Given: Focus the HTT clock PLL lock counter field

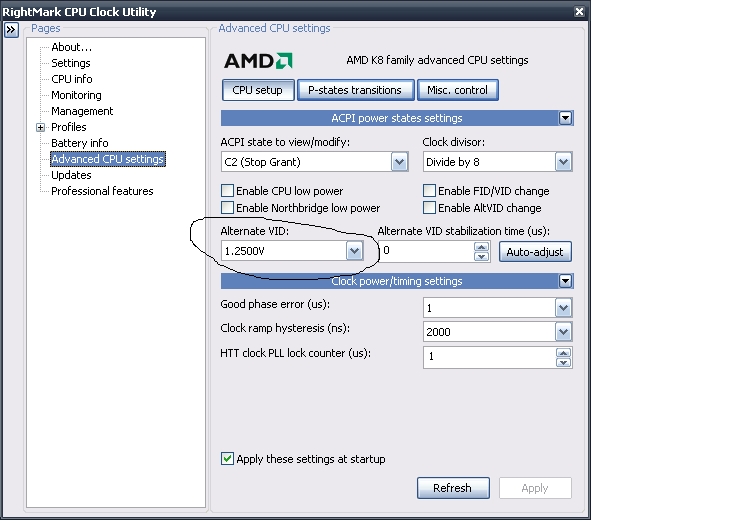Looking at the screenshot, I should click(490, 357).
